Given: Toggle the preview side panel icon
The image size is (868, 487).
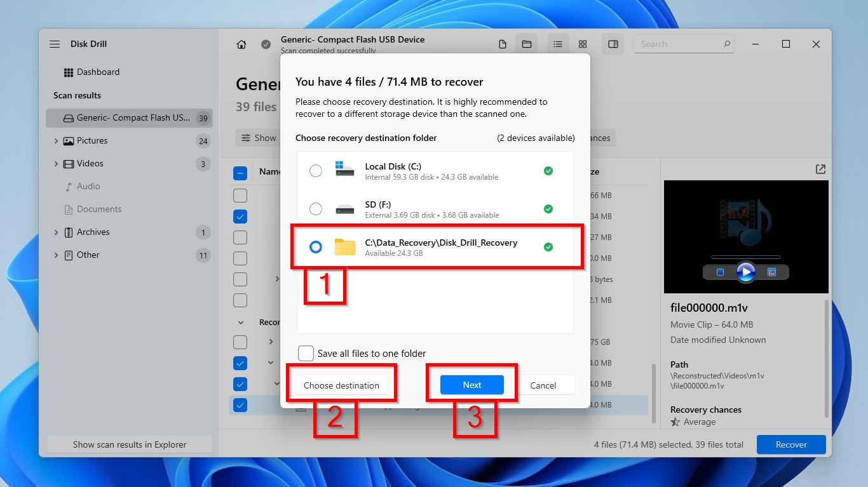Looking at the screenshot, I should pos(613,44).
